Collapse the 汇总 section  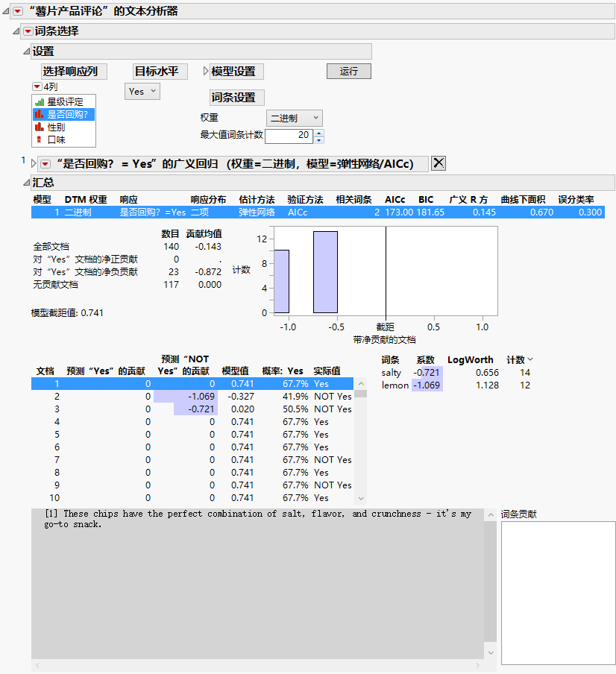27,182
